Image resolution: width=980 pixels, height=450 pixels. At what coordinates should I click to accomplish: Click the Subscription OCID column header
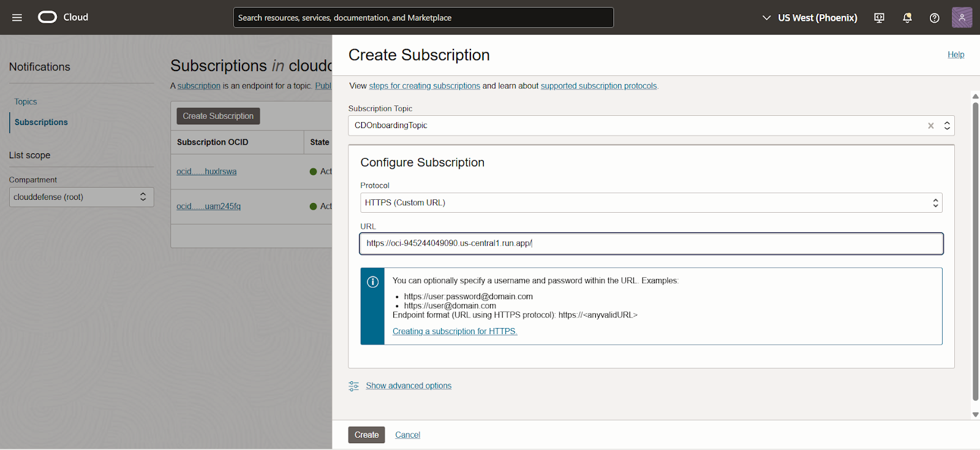[213, 142]
